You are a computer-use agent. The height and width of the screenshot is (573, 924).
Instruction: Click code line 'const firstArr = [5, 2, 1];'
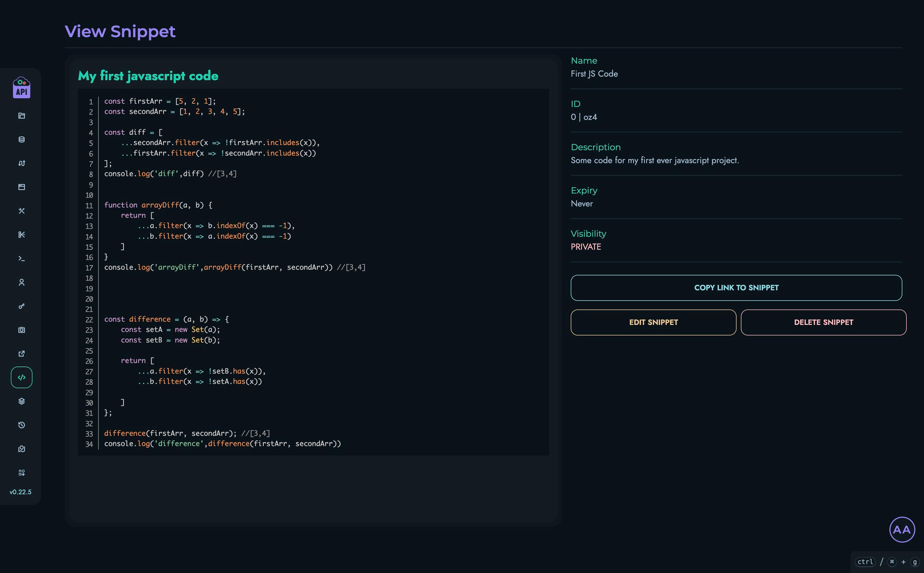click(160, 101)
